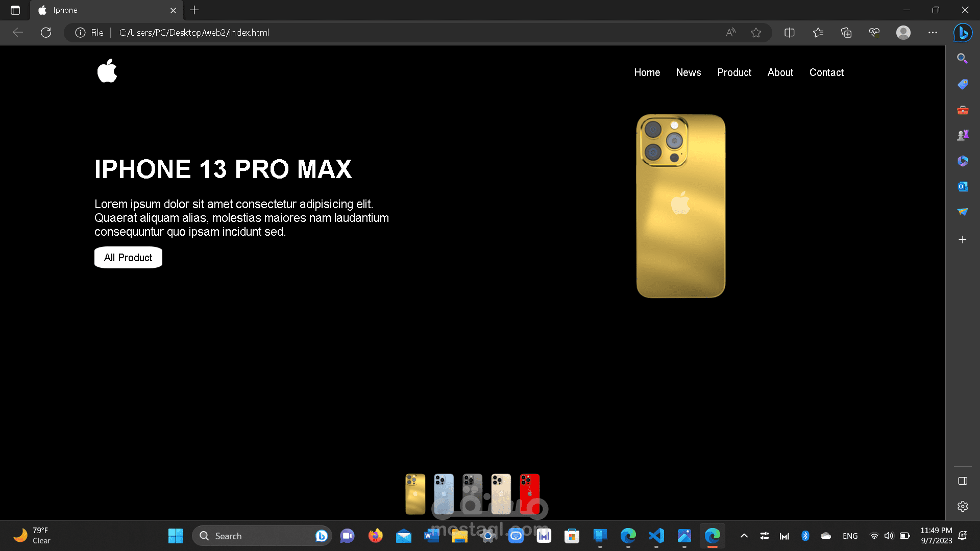Viewport: 980px width, 551px height.
Task: Open Microsoft 365 in sidebar
Action: (963, 161)
